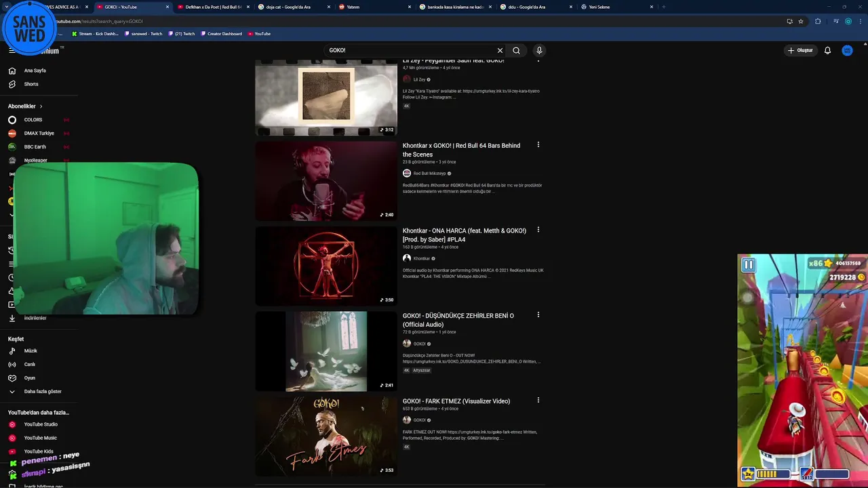
Task: Bookmark this page with the star icon
Action: pos(801,21)
